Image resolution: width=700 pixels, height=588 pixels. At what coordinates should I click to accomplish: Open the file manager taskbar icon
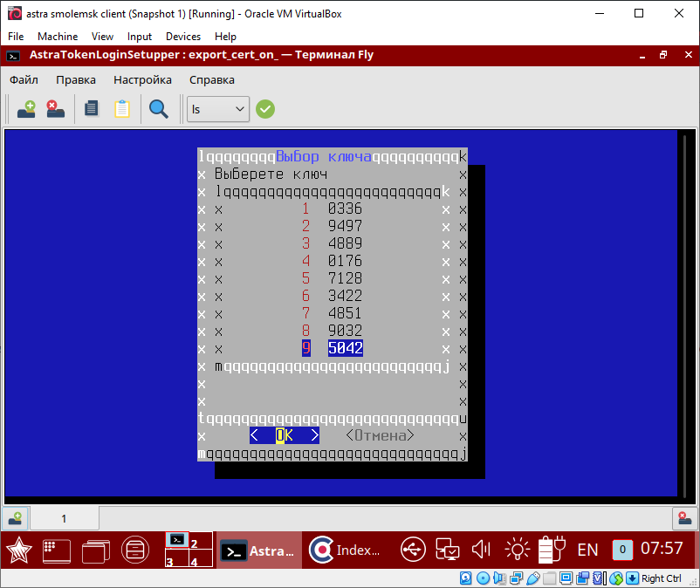pyautogui.click(x=134, y=550)
